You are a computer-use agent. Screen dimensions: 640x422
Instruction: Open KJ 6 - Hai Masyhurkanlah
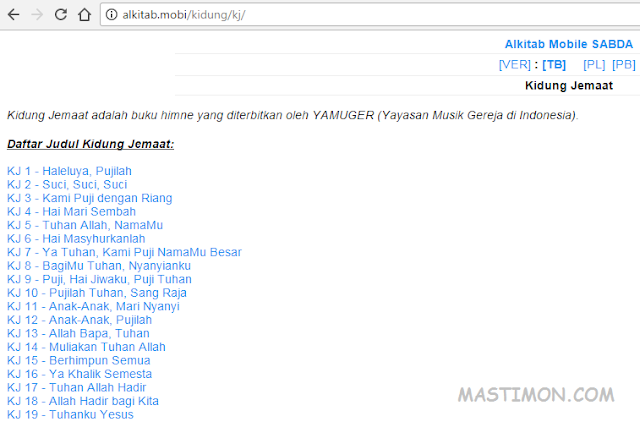(x=76, y=238)
